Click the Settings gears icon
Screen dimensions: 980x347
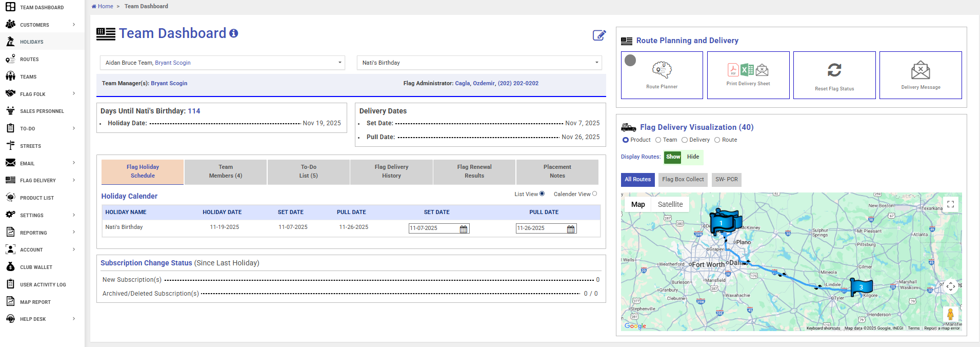click(10, 215)
